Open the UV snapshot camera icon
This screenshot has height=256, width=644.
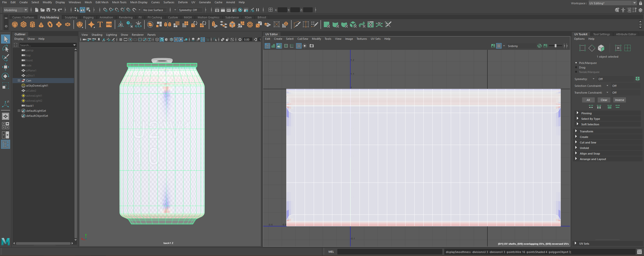tap(312, 46)
